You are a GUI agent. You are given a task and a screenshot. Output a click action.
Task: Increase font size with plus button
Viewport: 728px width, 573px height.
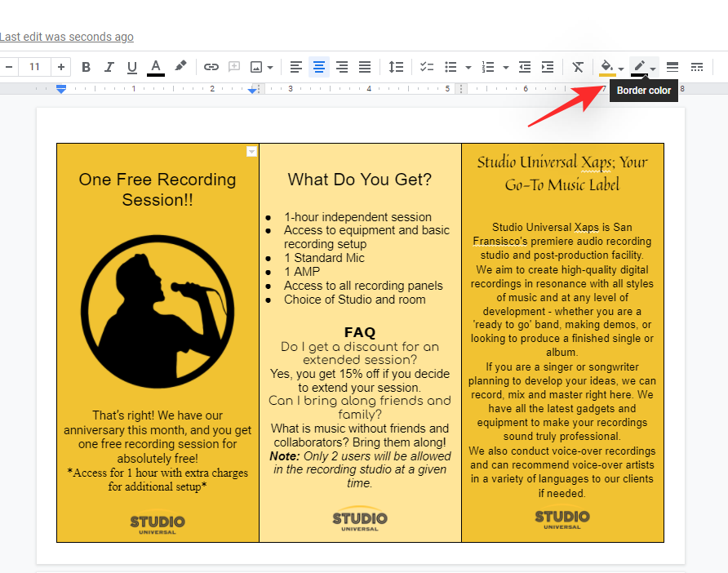click(61, 67)
